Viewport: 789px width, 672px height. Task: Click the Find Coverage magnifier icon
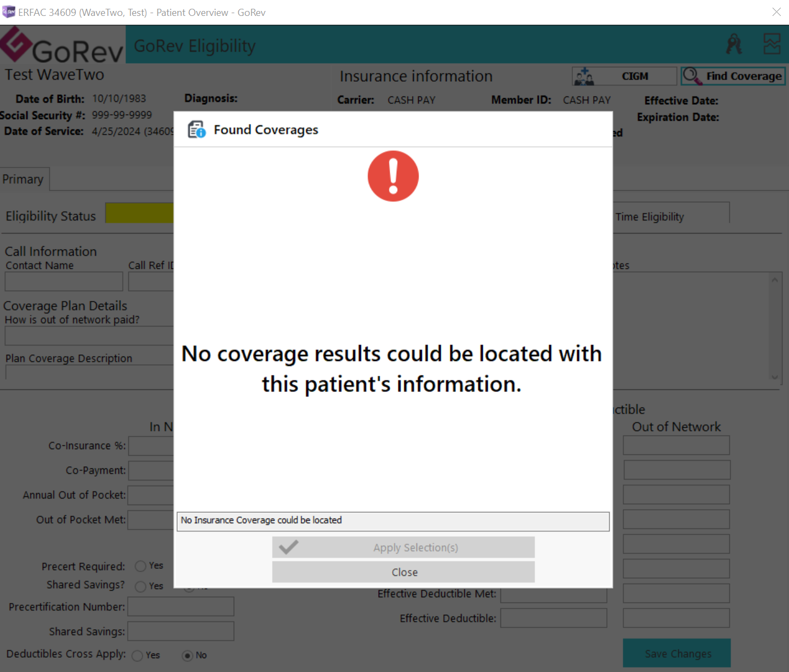692,76
